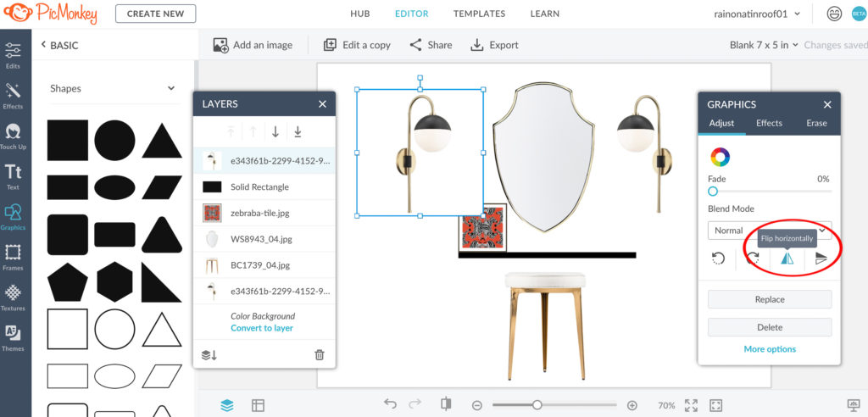Open the Themes tool
The height and width of the screenshot is (417, 868).
pyautogui.click(x=13, y=338)
